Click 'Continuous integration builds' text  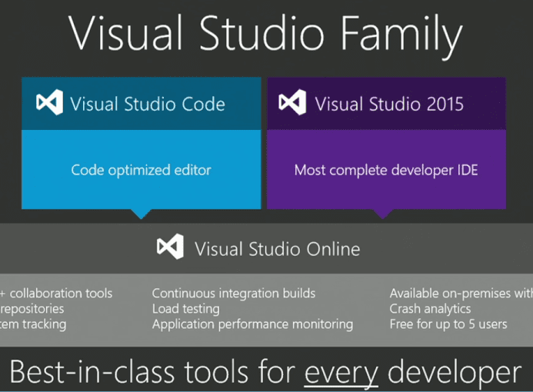[x=234, y=293]
